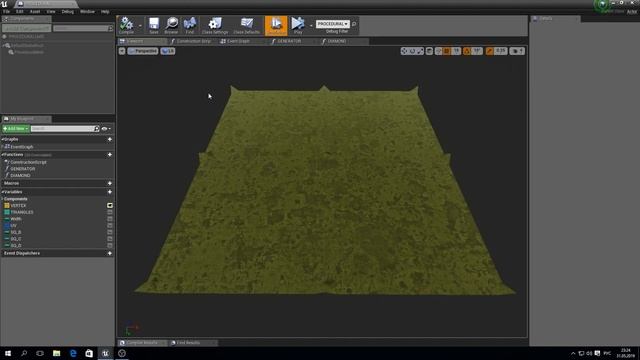Toggle scale snapping
Image resolution: width=640 pixels, height=360 pixels.
click(x=489, y=51)
